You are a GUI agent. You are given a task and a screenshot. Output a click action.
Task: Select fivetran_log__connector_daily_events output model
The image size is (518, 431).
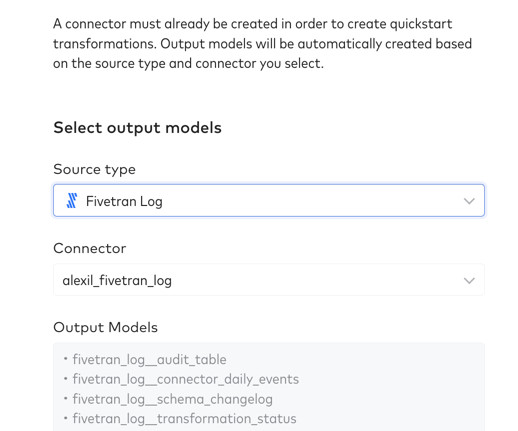(x=186, y=379)
